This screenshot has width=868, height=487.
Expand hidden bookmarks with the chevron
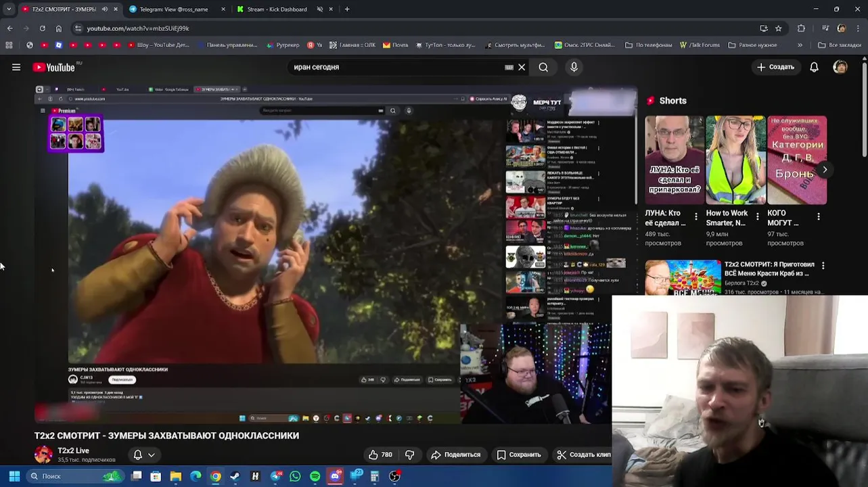(x=800, y=45)
